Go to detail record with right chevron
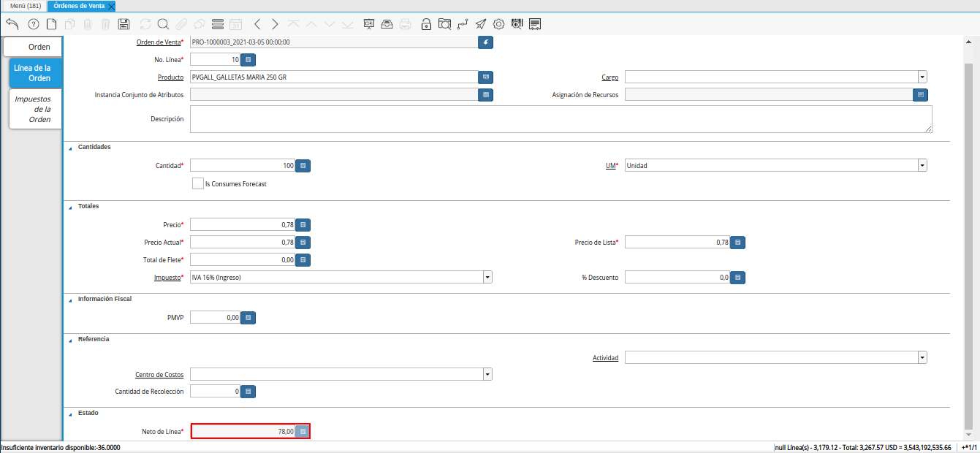 (275, 24)
